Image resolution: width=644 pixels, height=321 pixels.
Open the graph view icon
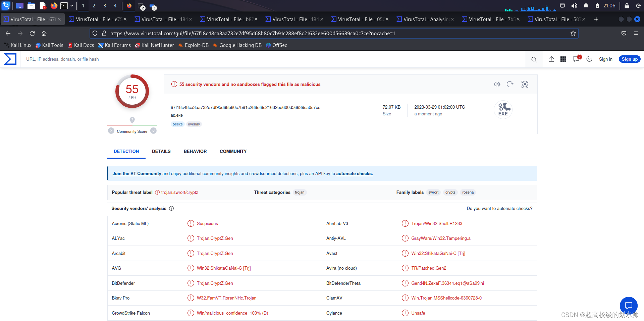tap(525, 84)
